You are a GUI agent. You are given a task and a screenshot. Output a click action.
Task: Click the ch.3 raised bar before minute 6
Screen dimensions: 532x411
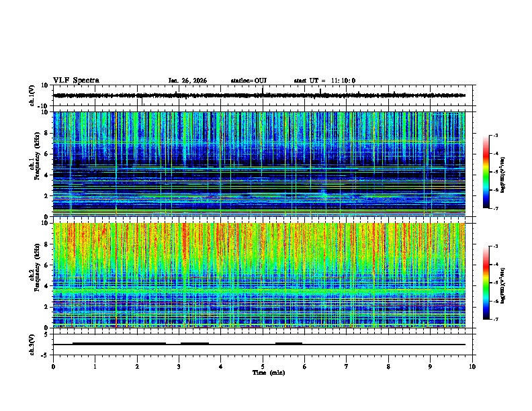(289, 344)
